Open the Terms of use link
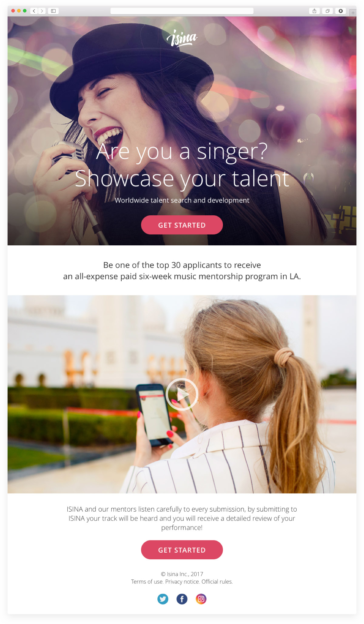This screenshot has height=624, width=364. click(x=147, y=582)
